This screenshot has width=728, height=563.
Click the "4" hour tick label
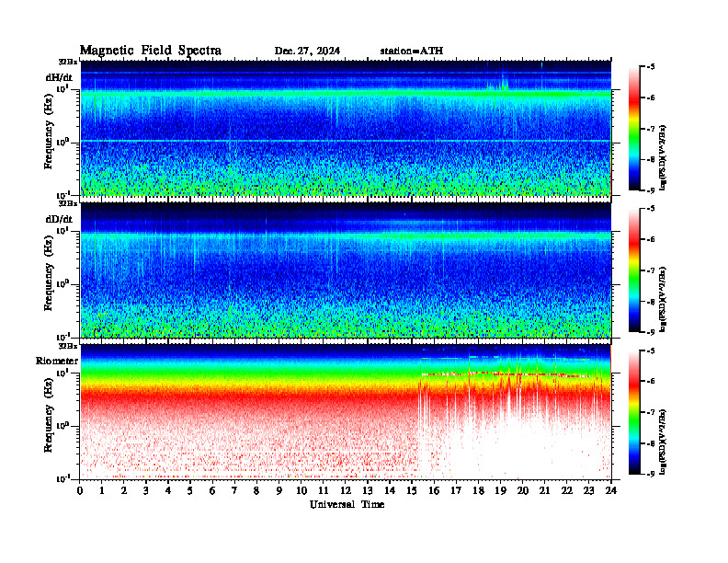168,490
